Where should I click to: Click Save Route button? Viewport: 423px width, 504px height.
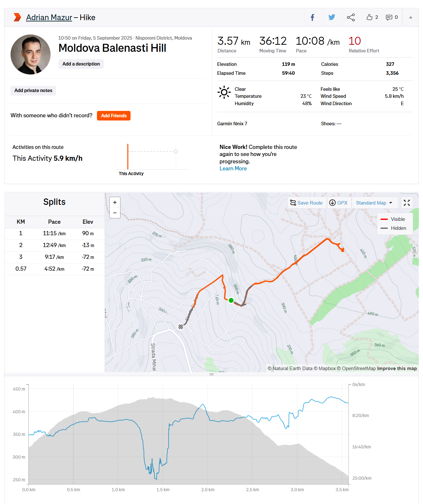pyautogui.click(x=306, y=203)
